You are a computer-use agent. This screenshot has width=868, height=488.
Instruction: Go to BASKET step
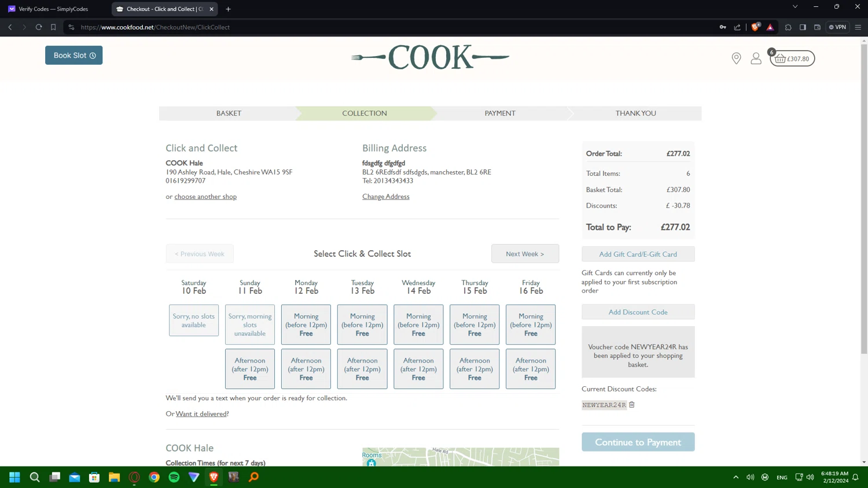click(x=229, y=113)
